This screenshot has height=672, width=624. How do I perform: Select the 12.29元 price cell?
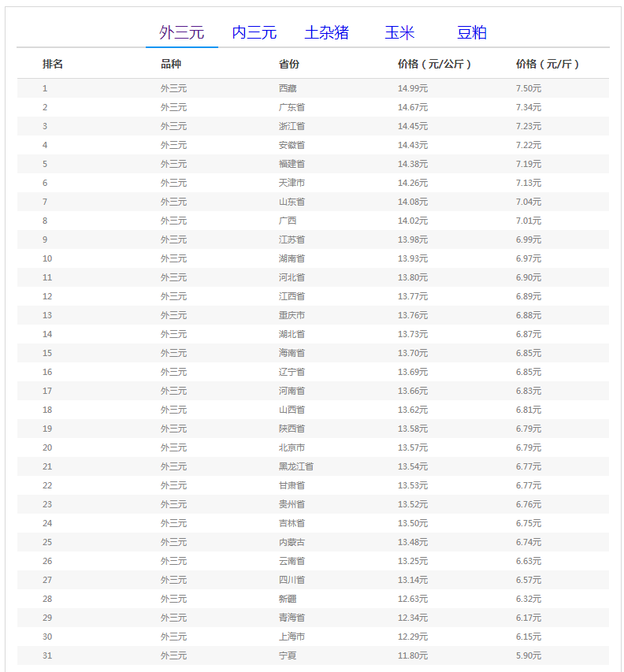coord(413,636)
